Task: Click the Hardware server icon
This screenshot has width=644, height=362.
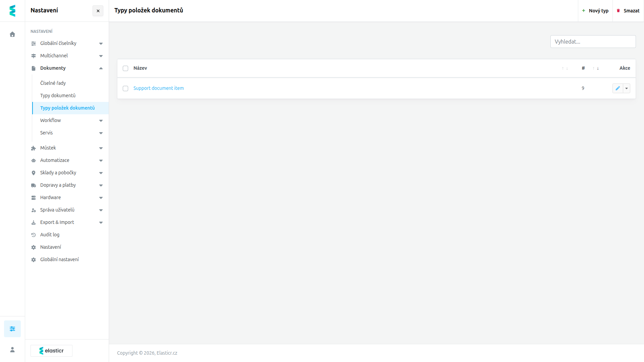Action: [x=34, y=198]
